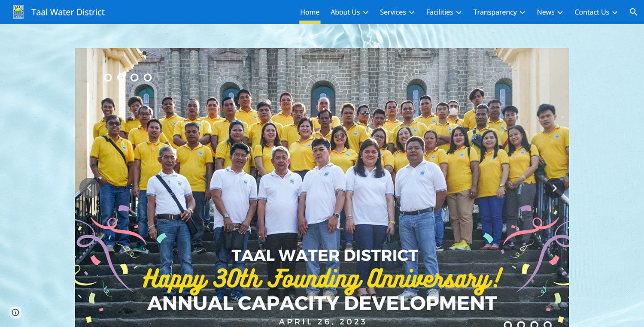Expand the Contact Us submenu chevron
The width and height of the screenshot is (644, 327).
click(x=615, y=12)
